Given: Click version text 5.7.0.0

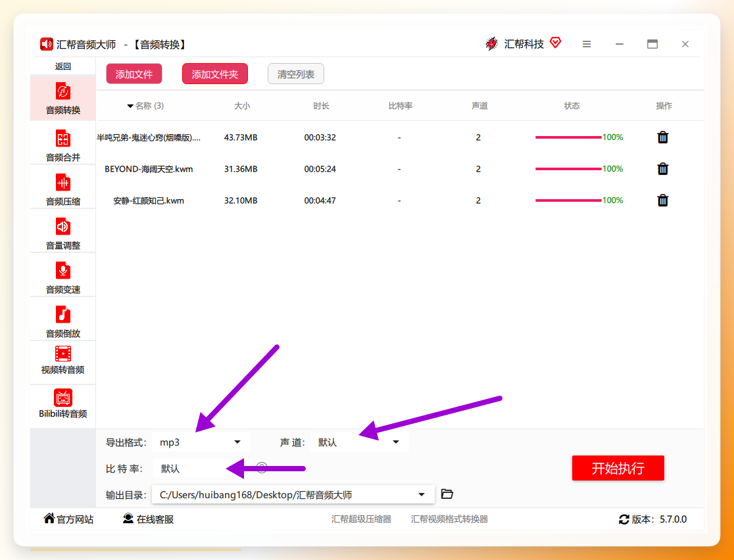Looking at the screenshot, I should point(673,519).
